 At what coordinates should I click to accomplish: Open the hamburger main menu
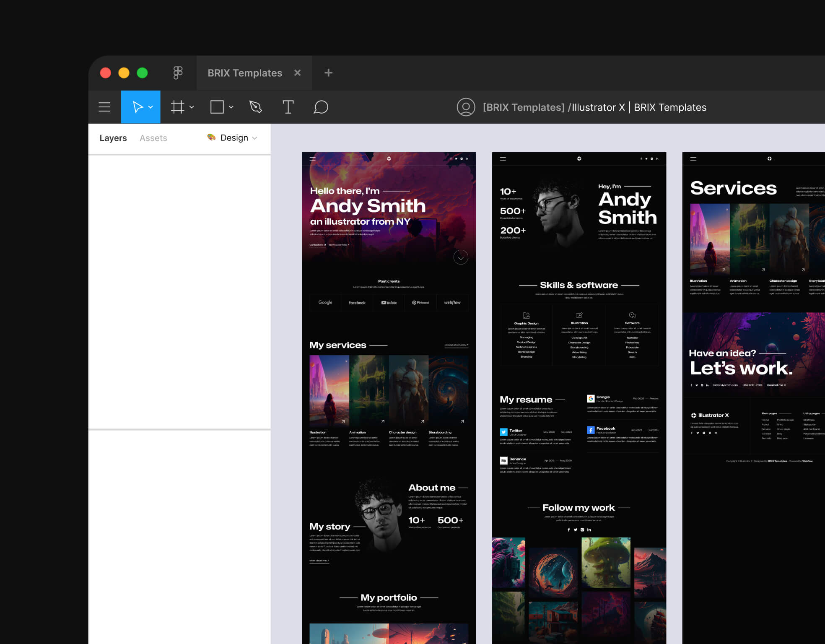pos(104,107)
